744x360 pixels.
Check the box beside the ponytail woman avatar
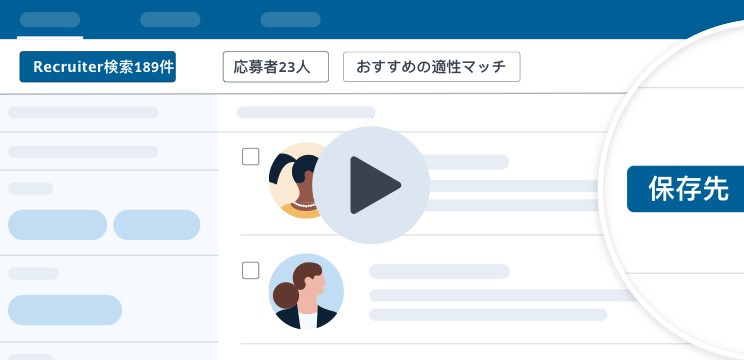(251, 157)
